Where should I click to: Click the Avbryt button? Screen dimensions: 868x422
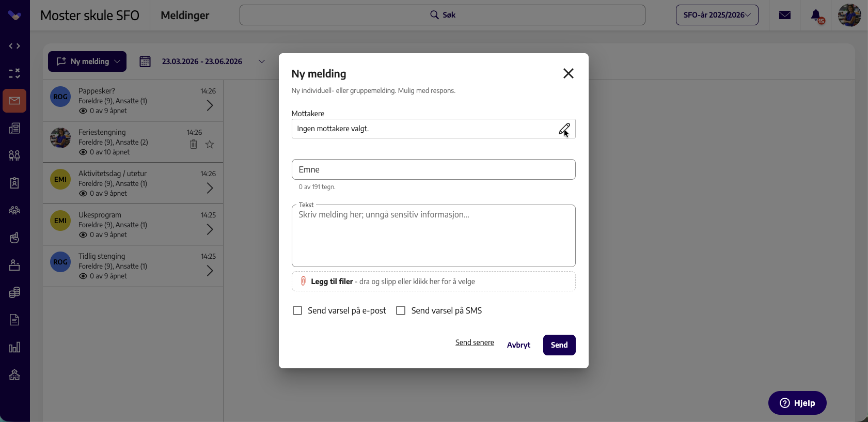click(x=518, y=345)
